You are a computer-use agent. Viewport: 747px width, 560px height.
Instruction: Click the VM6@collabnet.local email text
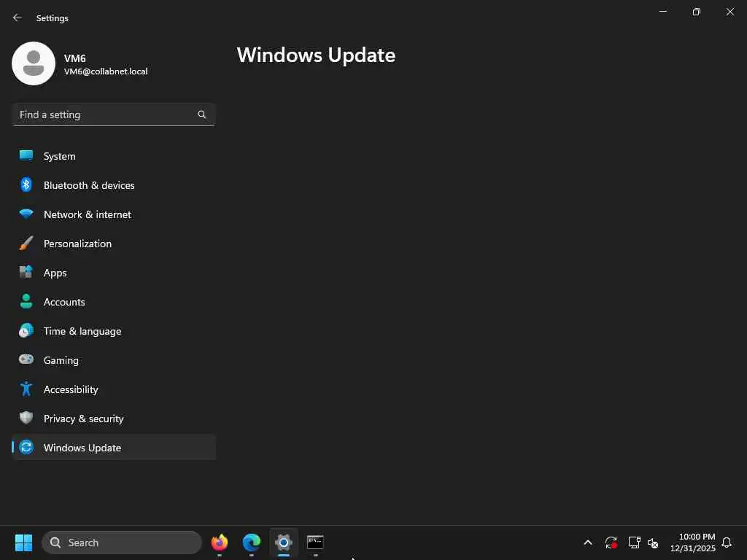point(106,71)
